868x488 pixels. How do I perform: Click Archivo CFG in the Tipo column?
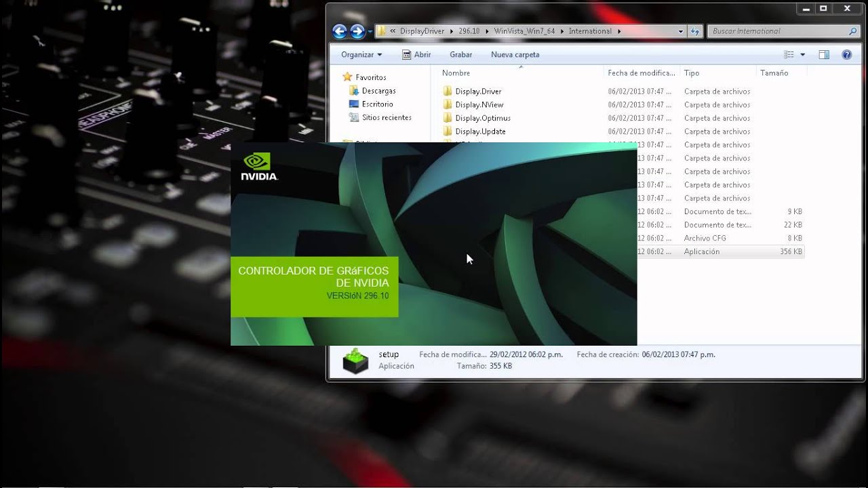[705, 239]
